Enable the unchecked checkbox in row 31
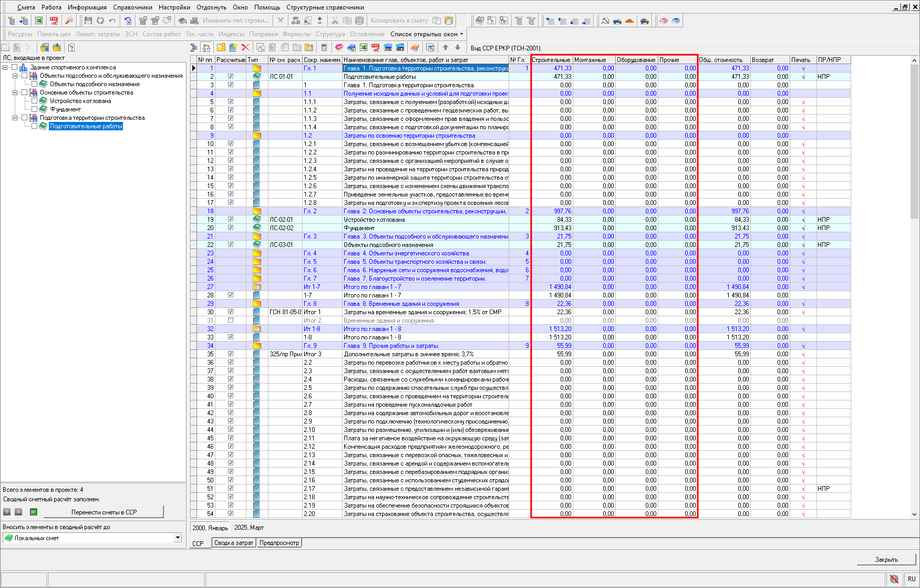Image resolution: width=920 pixels, height=588 pixels. click(x=231, y=321)
